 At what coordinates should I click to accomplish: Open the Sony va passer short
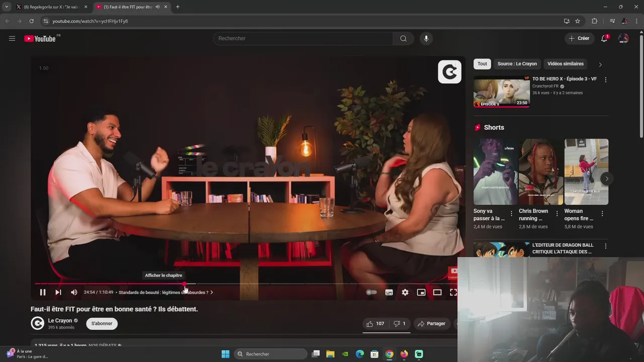(495, 171)
